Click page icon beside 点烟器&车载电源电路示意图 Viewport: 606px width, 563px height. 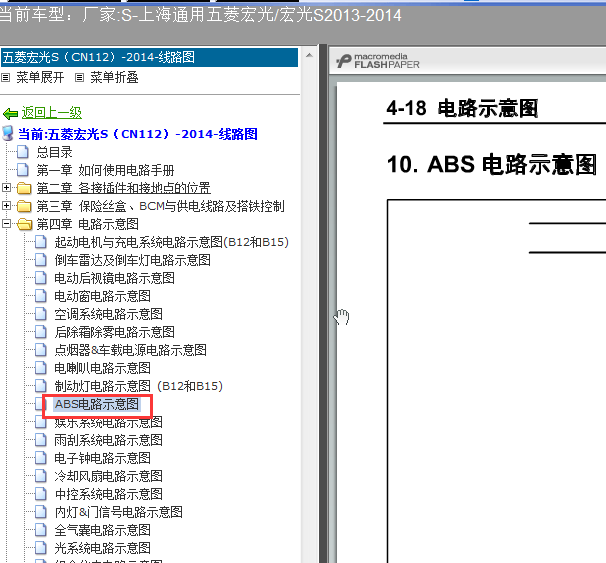coord(41,350)
